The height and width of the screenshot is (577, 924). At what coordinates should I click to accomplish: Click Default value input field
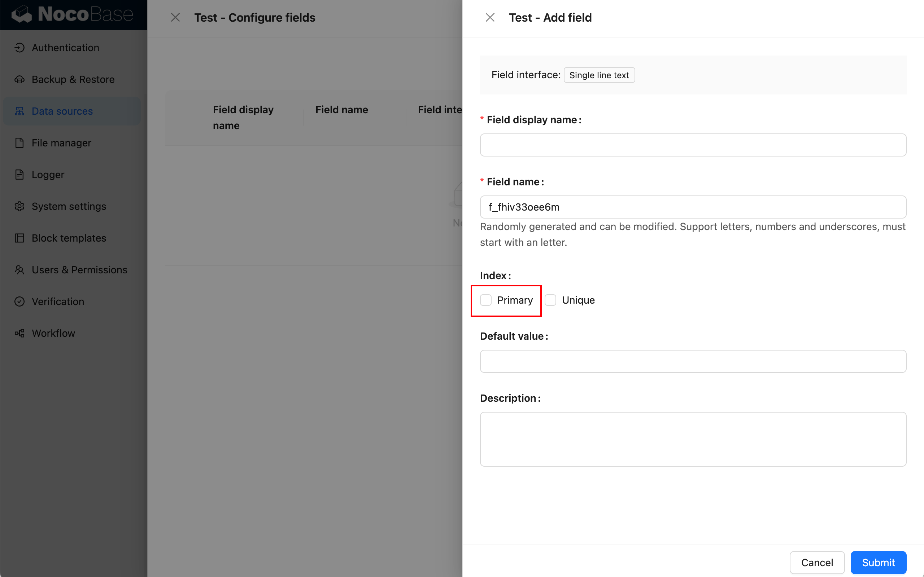tap(693, 361)
